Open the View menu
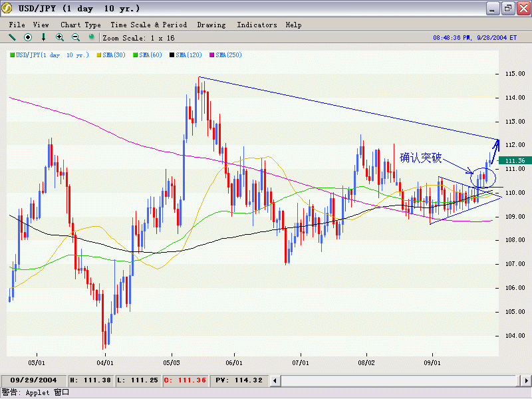Screen dimensions: 532x399 coord(41,25)
